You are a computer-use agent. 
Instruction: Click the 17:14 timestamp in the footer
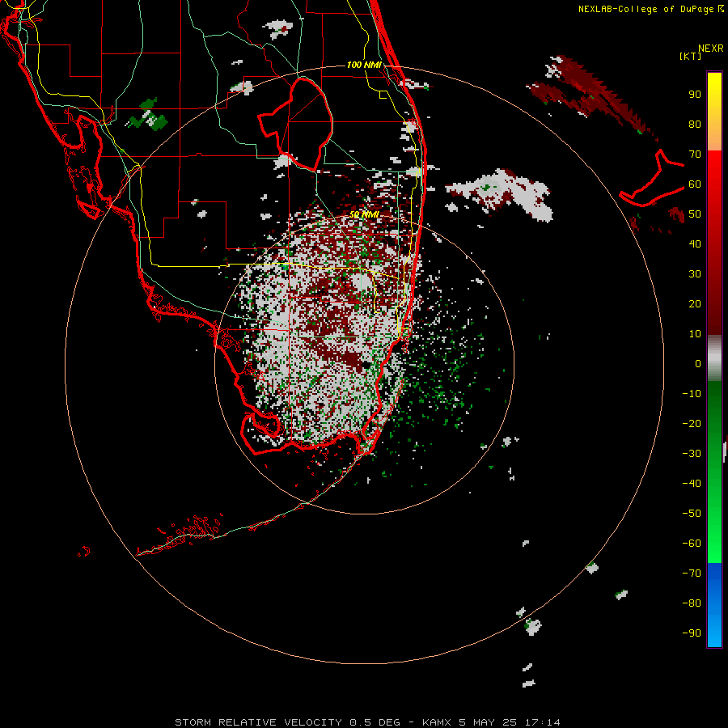click(x=542, y=722)
